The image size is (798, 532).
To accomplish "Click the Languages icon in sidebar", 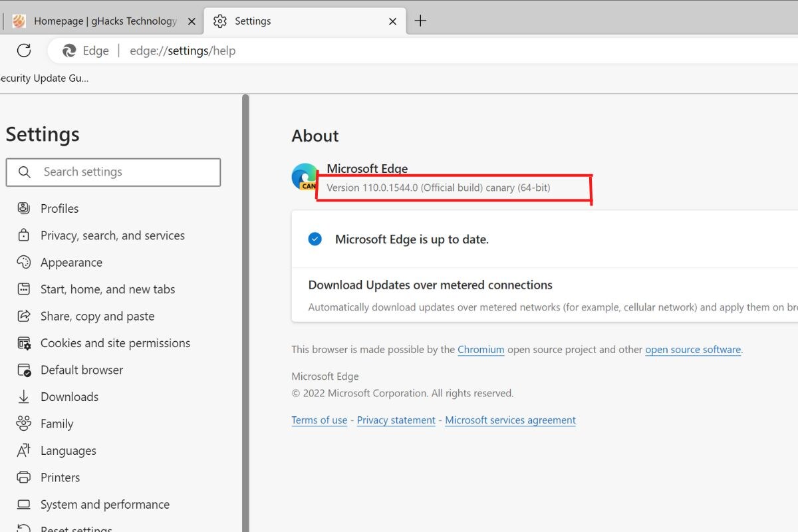I will click(x=24, y=451).
